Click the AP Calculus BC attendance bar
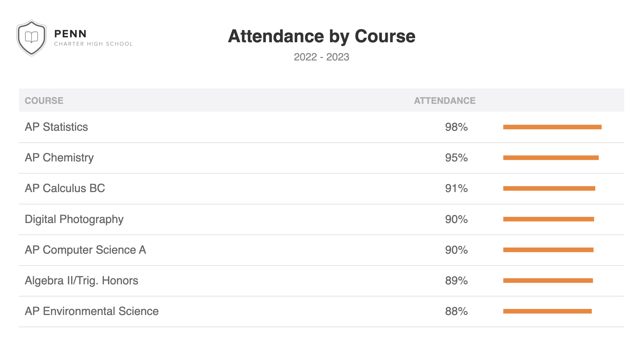 click(x=549, y=189)
